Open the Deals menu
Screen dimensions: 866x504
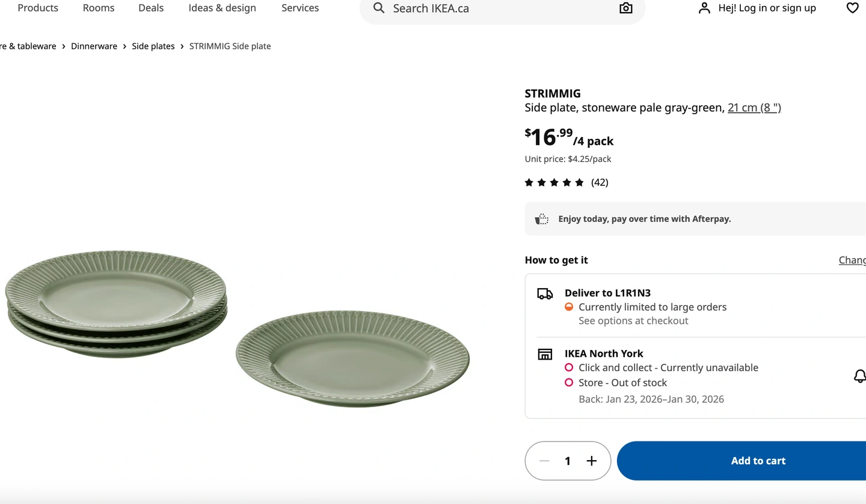151,8
